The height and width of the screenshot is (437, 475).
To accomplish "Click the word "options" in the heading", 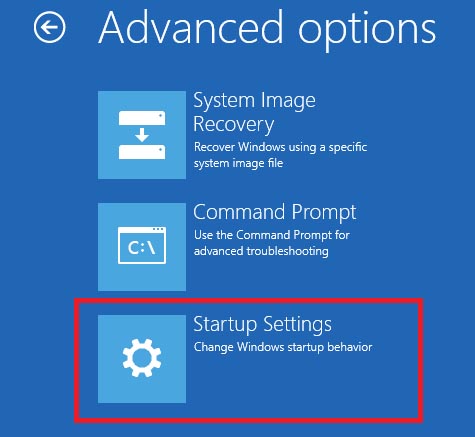I will 367,31.
